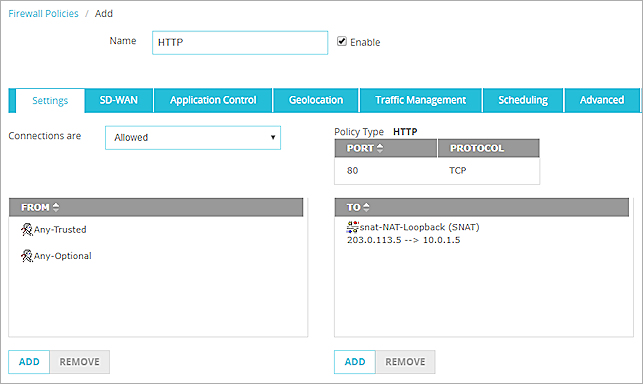
Task: Click port value 80 in the table
Action: pos(352,170)
